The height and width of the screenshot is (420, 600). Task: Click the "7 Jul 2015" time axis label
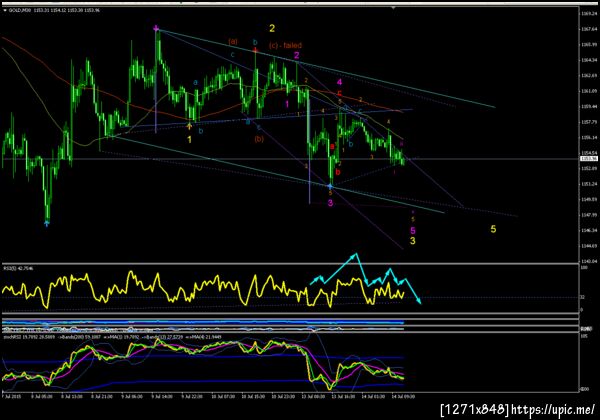[x=11, y=397]
